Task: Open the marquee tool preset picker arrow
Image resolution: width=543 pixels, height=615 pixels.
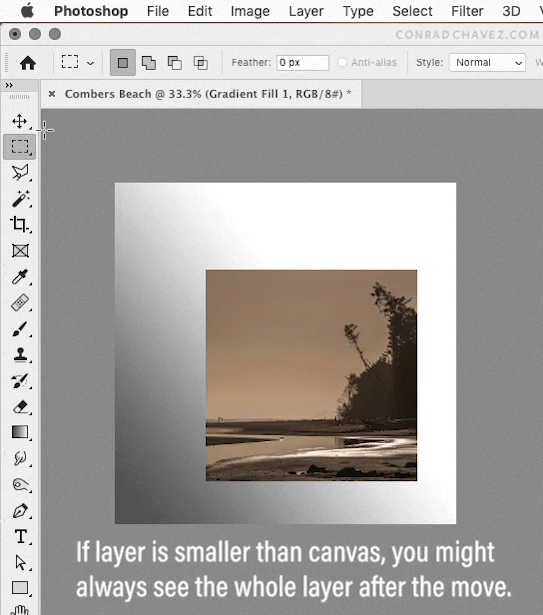Action: pos(90,63)
